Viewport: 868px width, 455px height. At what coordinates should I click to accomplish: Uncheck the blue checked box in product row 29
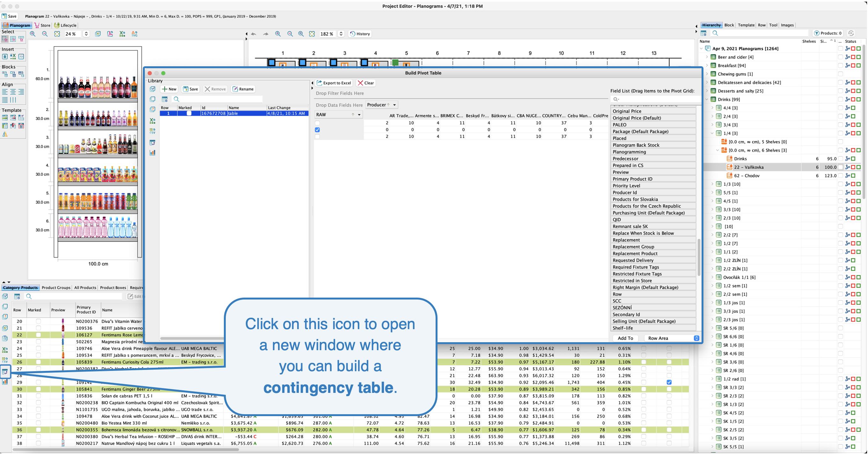(x=669, y=382)
